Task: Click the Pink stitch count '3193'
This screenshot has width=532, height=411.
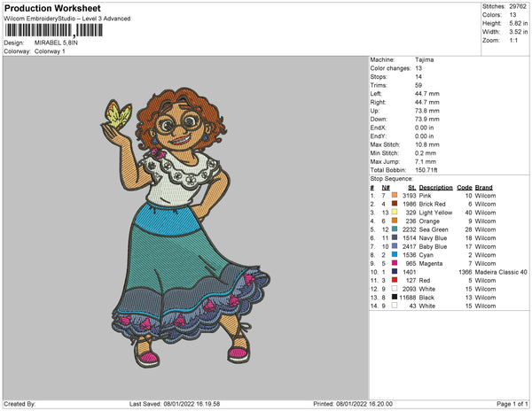Action: [x=409, y=196]
